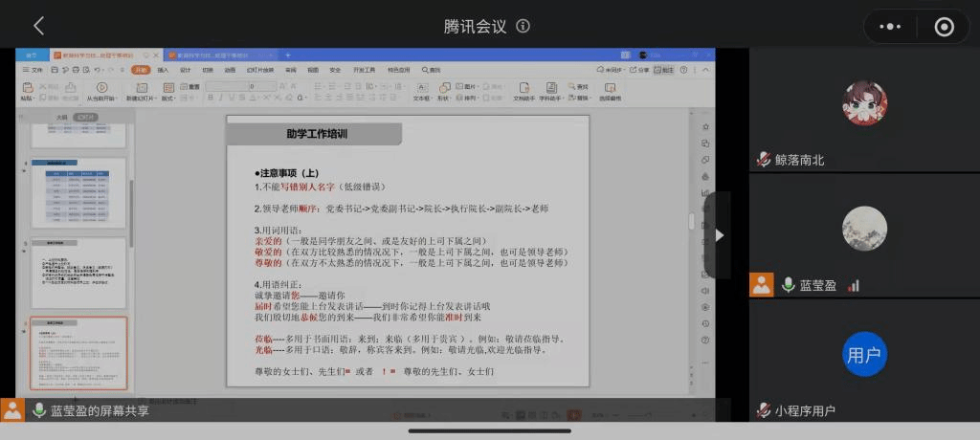Click the 分享 button at top right of WPS

(x=640, y=70)
